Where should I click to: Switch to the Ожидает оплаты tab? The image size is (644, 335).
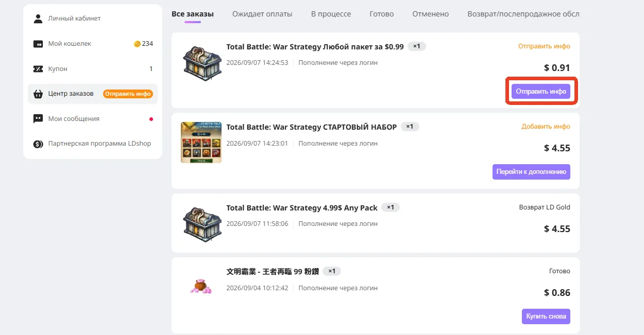tap(262, 14)
